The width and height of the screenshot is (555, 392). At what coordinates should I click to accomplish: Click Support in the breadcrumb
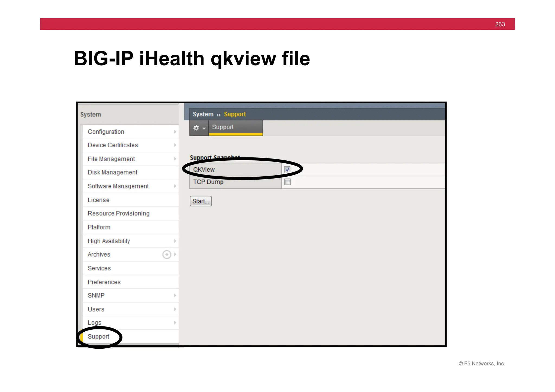[x=235, y=114]
